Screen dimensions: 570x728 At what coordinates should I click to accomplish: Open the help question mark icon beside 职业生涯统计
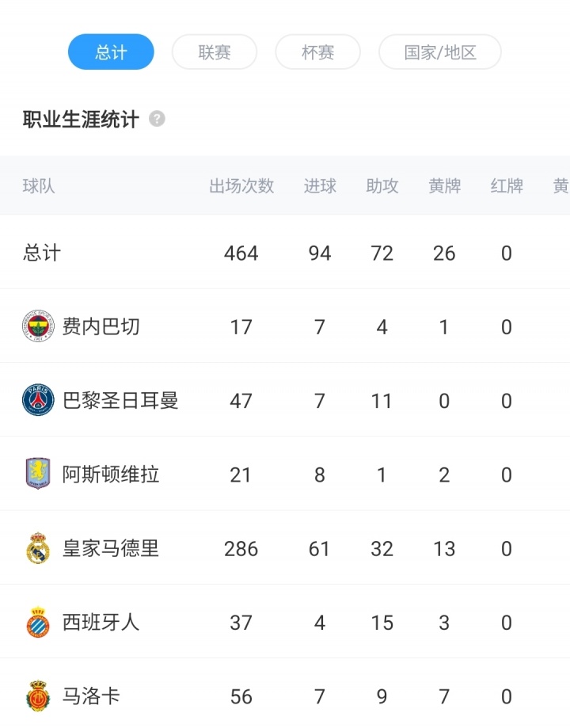click(157, 120)
